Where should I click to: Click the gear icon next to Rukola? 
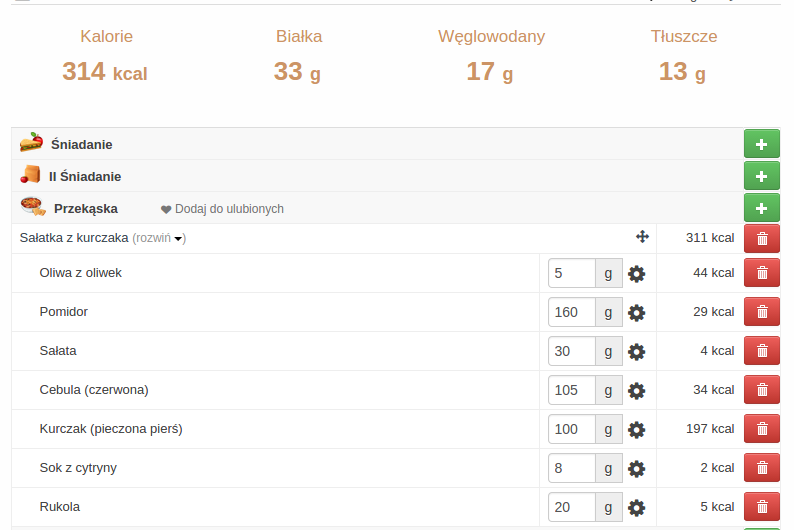636,508
